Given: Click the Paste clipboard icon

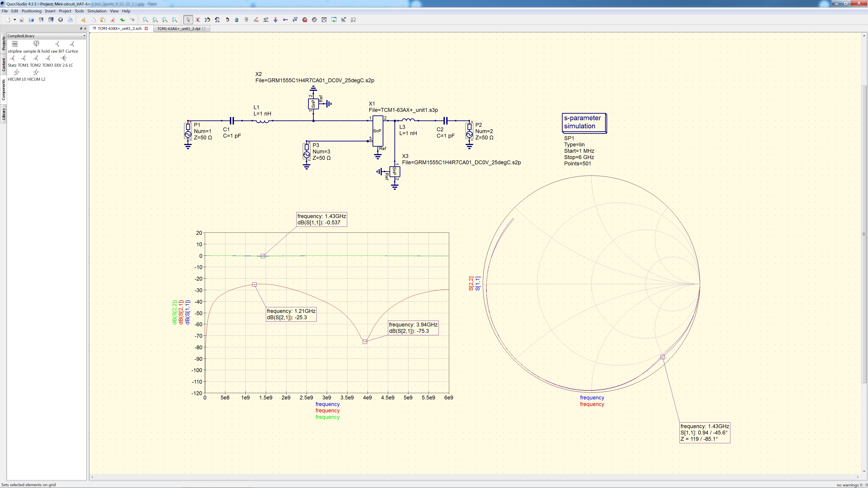Looking at the screenshot, I should pyautogui.click(x=103, y=19).
